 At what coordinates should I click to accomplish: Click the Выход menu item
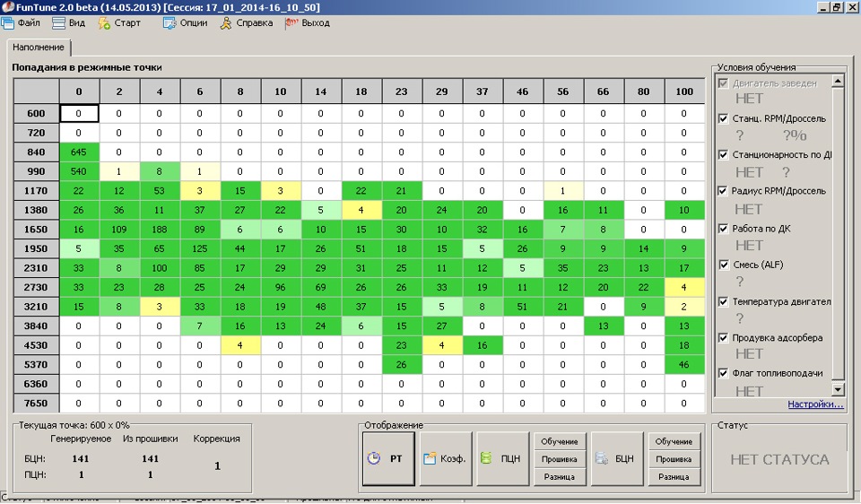pos(308,23)
